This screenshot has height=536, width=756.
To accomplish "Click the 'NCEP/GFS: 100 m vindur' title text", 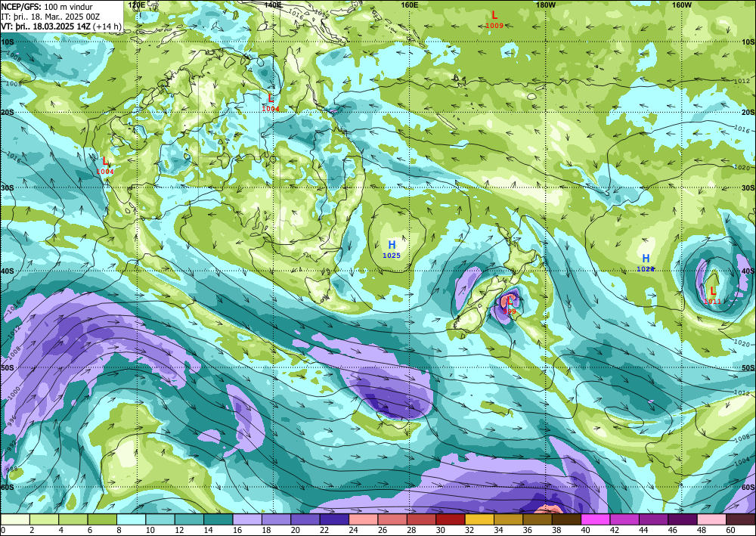I will [x=47, y=8].
